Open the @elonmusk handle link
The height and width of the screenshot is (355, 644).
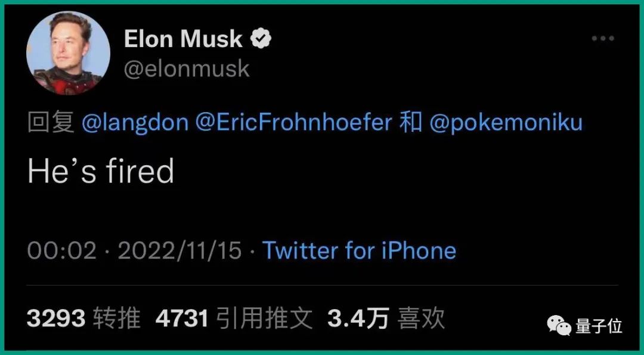pos(186,69)
